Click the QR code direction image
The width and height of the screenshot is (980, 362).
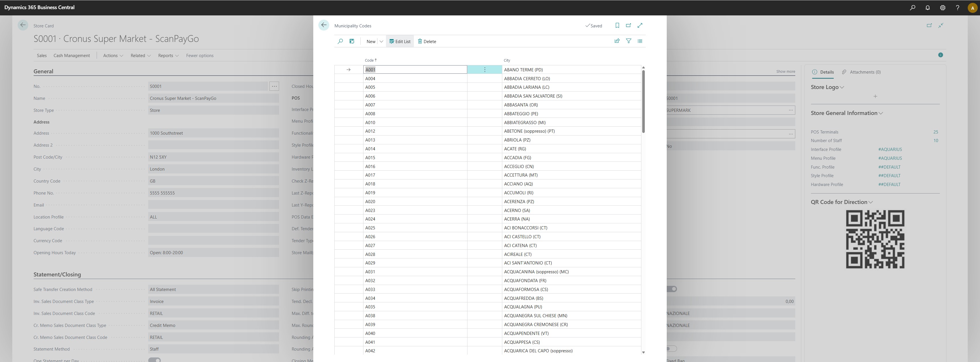coord(875,239)
